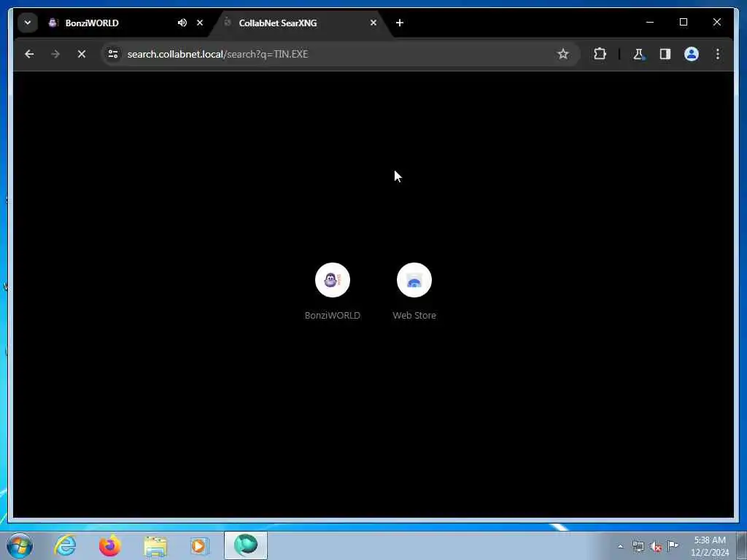
Task: Toggle the browser side panel
Action: tap(665, 54)
